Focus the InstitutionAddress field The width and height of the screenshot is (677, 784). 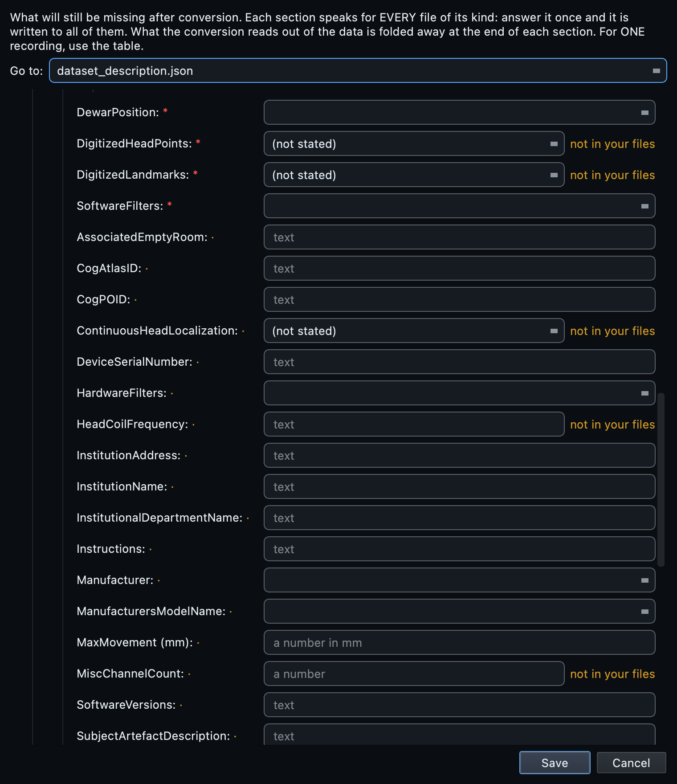[459, 455]
